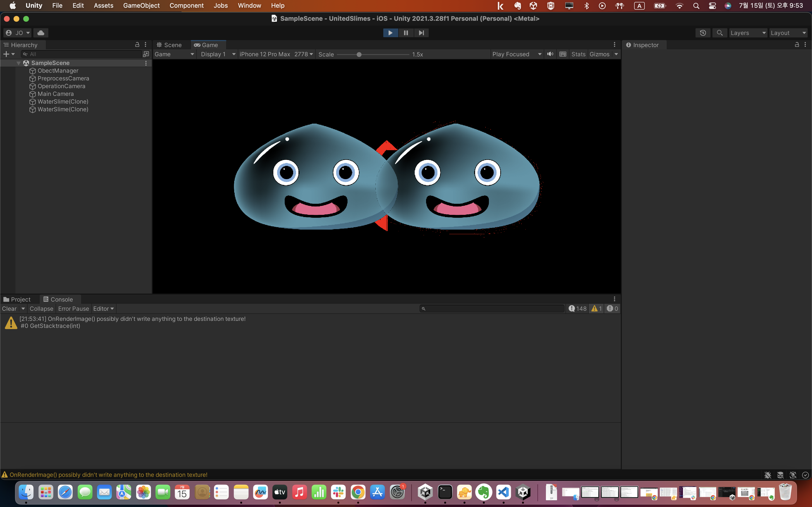Open the Layers dropdown
Viewport: 812px width, 507px height.
click(748, 33)
